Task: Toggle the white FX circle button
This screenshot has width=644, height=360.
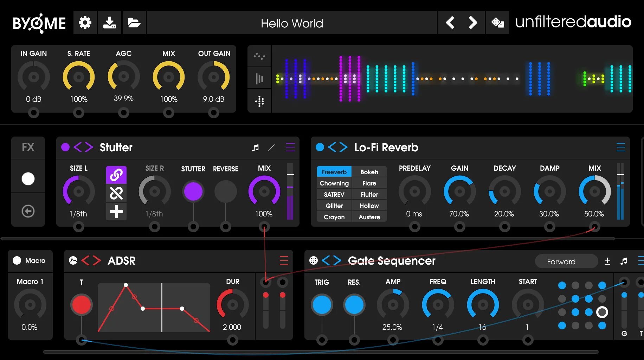Action: [x=28, y=178]
